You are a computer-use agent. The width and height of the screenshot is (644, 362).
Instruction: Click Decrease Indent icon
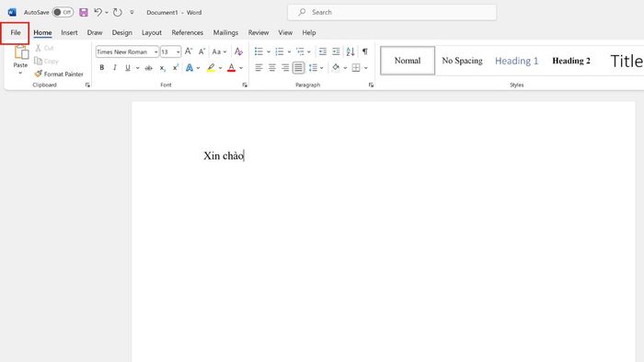coord(323,51)
